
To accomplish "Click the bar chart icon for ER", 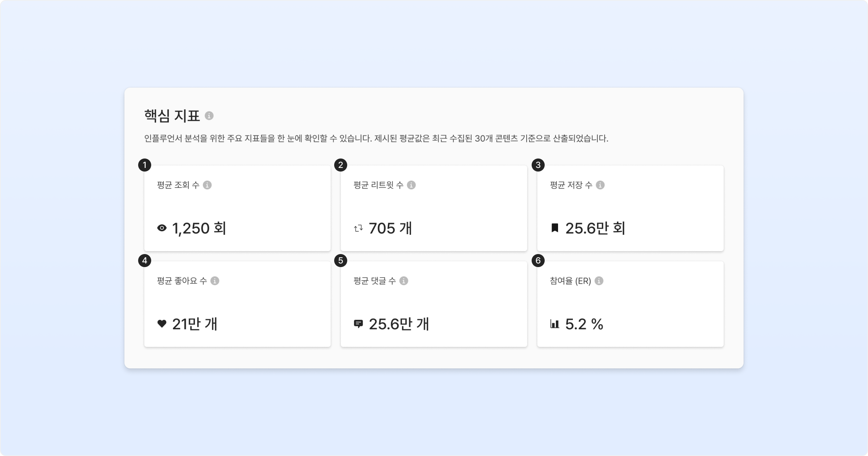I will click(x=555, y=324).
